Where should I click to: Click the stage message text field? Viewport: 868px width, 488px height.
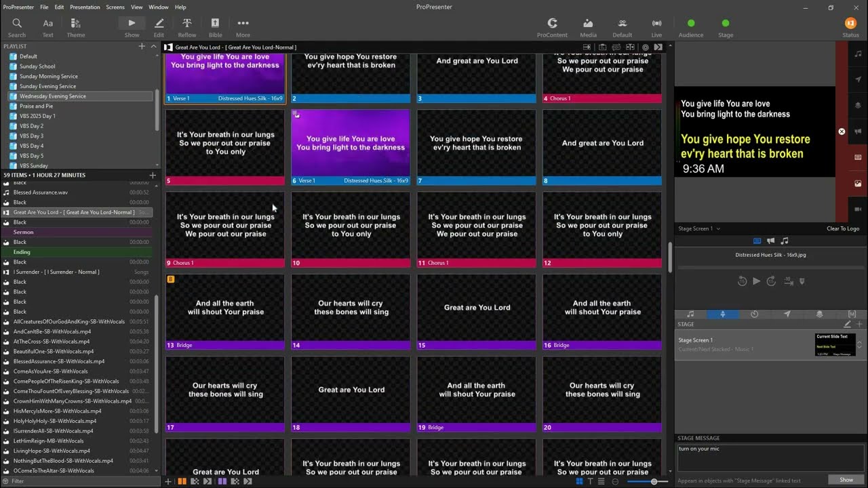coord(770,457)
